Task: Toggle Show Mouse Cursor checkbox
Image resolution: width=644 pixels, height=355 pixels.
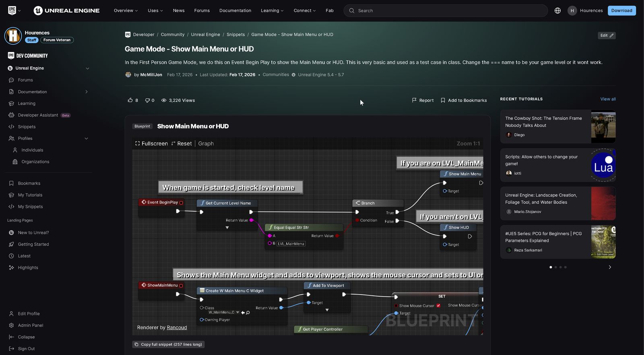Action: pos(438,306)
